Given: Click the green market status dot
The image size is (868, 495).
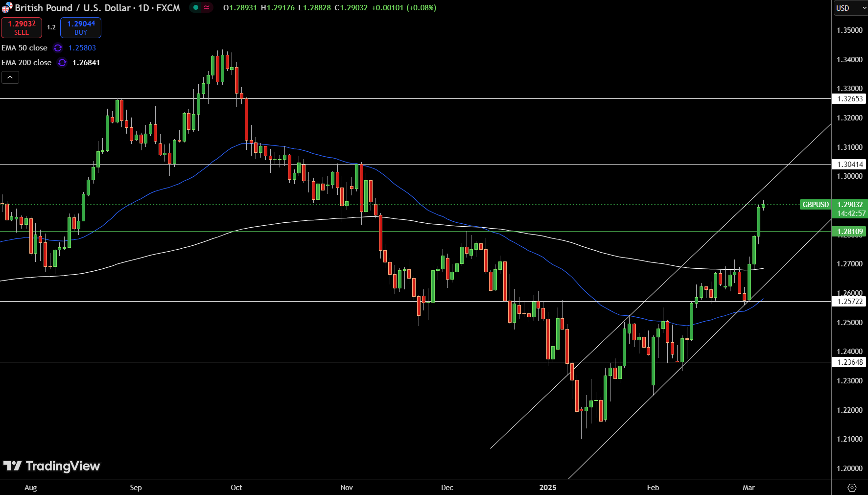Looking at the screenshot, I should tap(196, 8).
